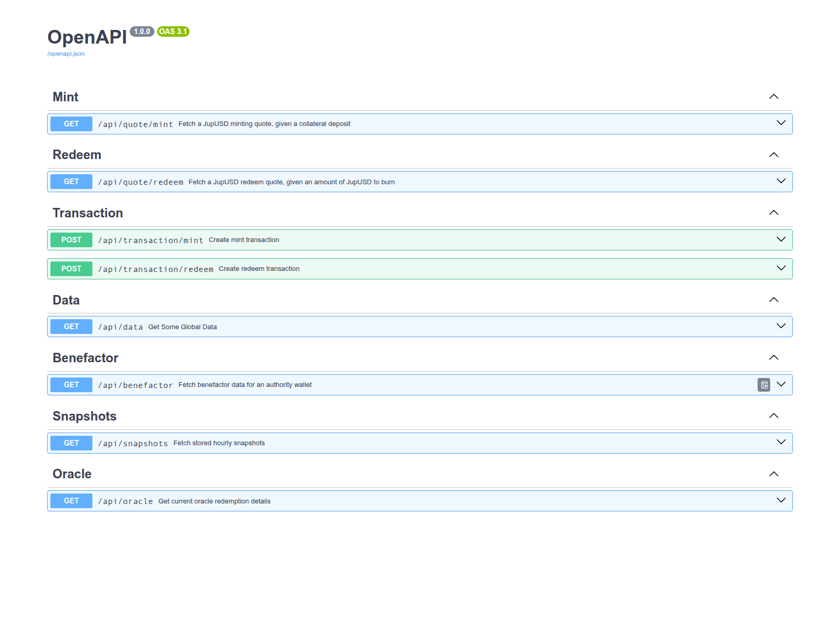Click the Redeem section heading
This screenshot has width=840, height=630.
pyautogui.click(x=77, y=155)
